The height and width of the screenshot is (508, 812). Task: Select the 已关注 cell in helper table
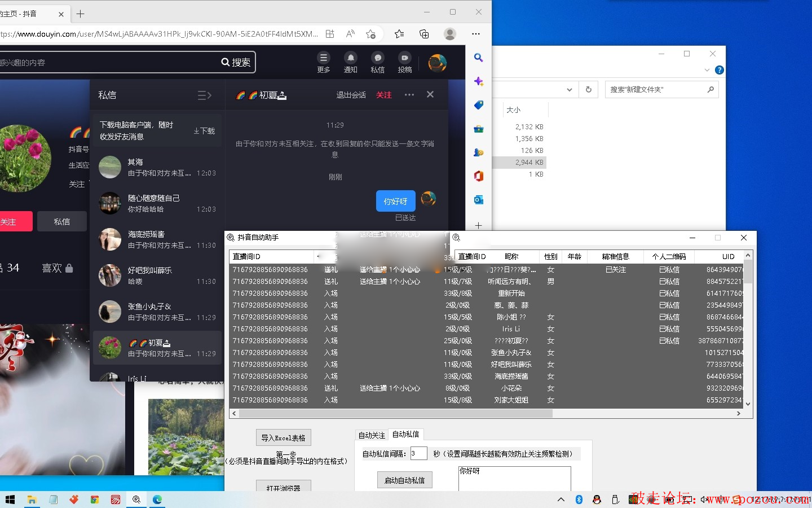click(615, 270)
